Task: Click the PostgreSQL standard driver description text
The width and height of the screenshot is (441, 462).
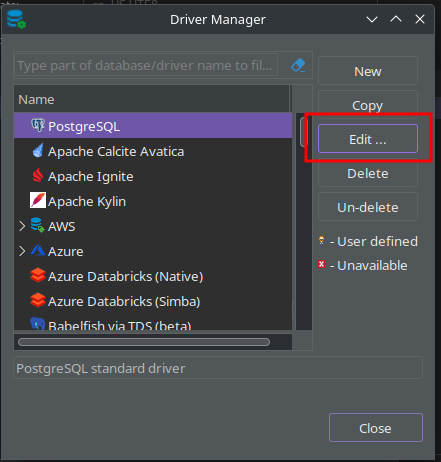Action: [x=101, y=368]
